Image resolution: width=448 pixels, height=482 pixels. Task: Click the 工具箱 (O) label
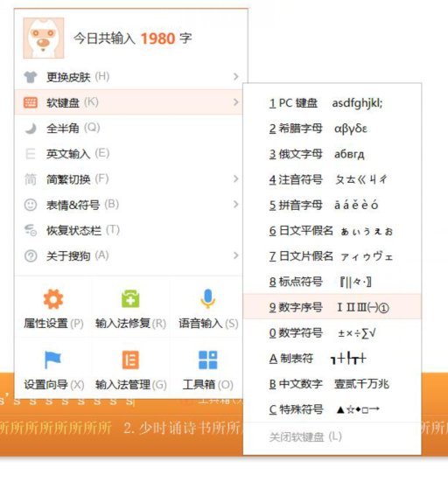208,385
